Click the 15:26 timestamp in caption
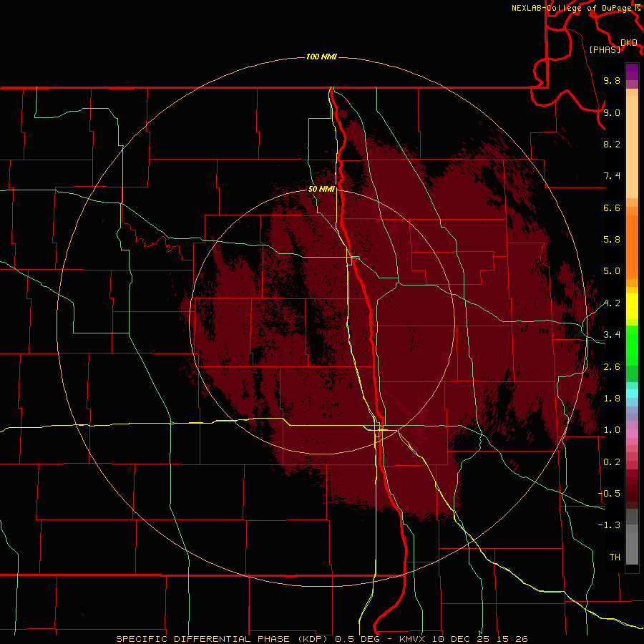The height and width of the screenshot is (644, 644). [x=513, y=639]
